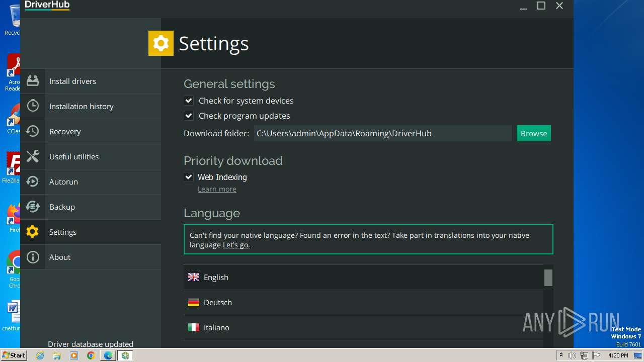
Task: Open Google Chrome from the taskbar
Action: pos(91,355)
